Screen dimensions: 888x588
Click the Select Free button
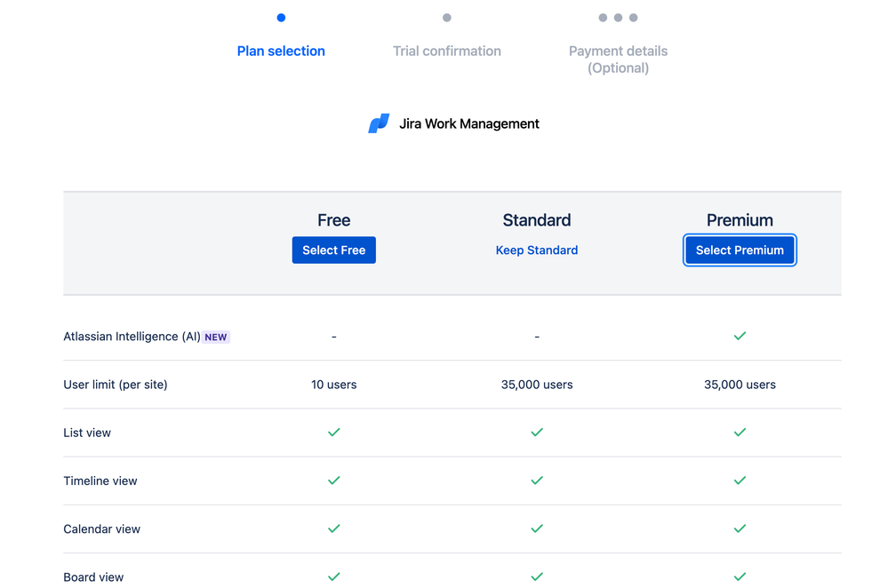click(x=333, y=250)
